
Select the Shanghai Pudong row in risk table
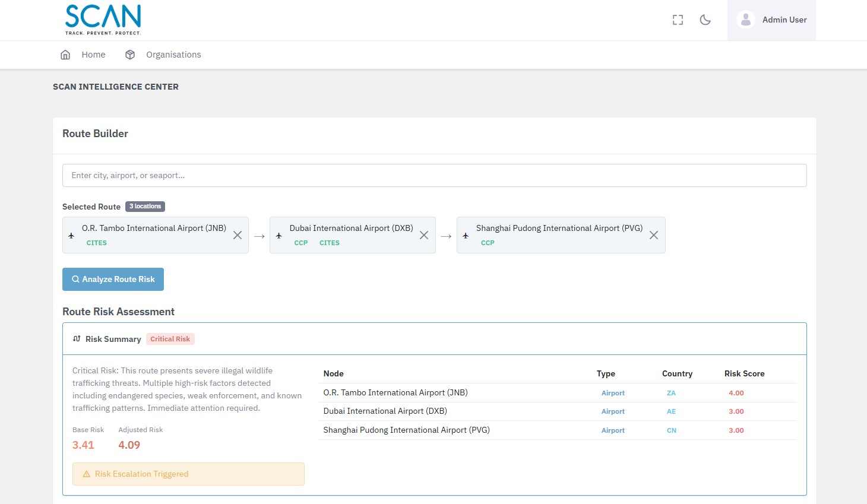406,430
